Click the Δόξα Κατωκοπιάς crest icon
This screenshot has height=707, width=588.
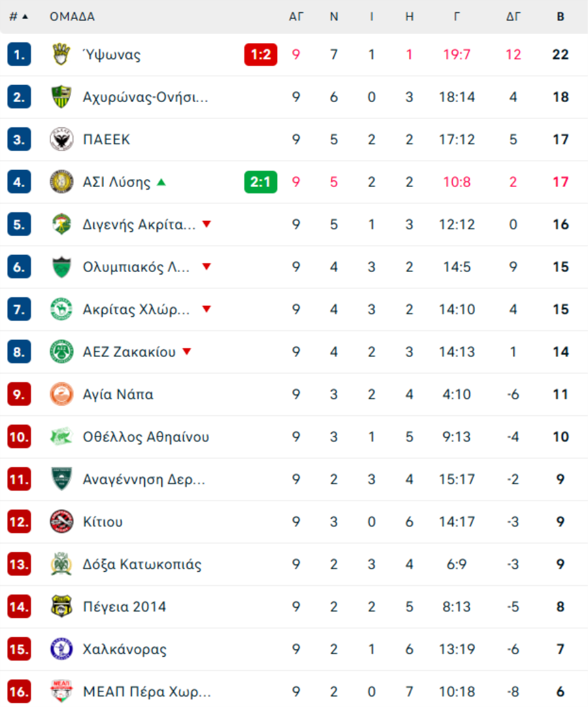coord(61,564)
